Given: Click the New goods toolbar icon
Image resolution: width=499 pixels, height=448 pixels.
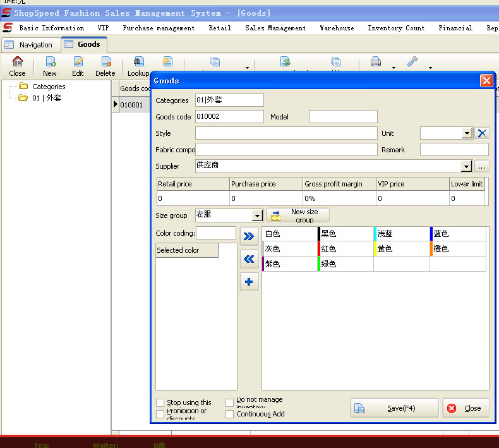Looking at the screenshot, I should click(51, 61).
